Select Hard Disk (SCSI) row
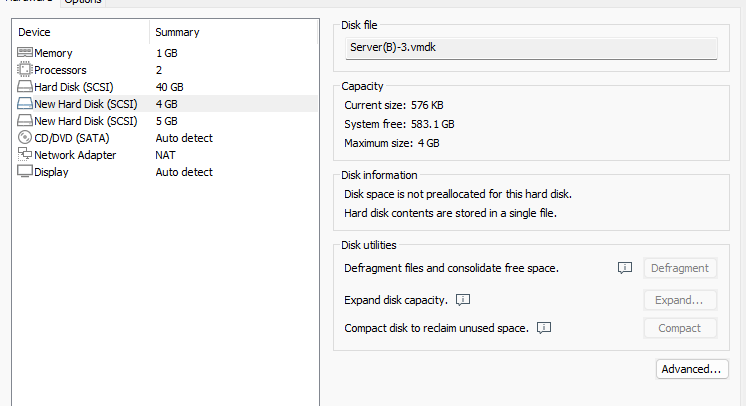The width and height of the screenshot is (746, 406). coord(165,87)
